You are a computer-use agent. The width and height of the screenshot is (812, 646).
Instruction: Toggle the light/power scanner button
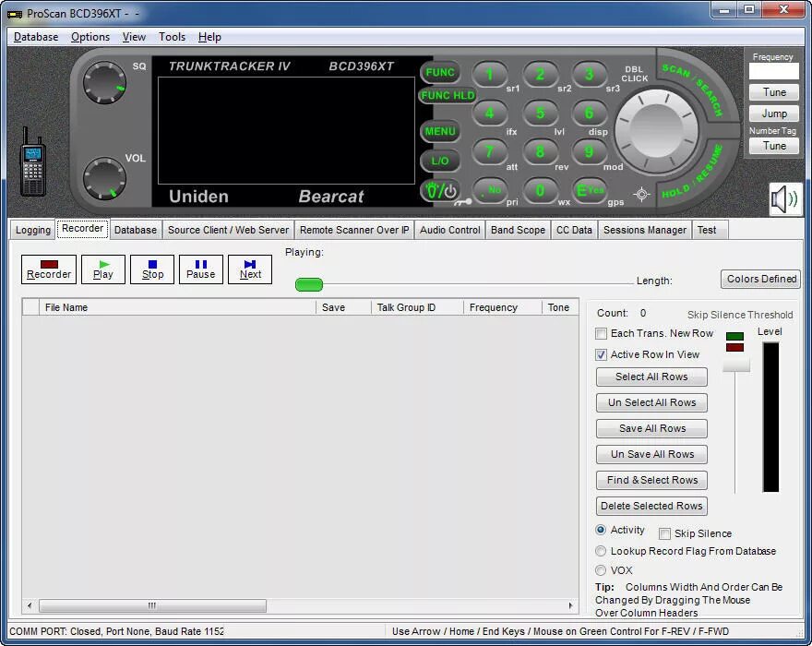coord(440,191)
